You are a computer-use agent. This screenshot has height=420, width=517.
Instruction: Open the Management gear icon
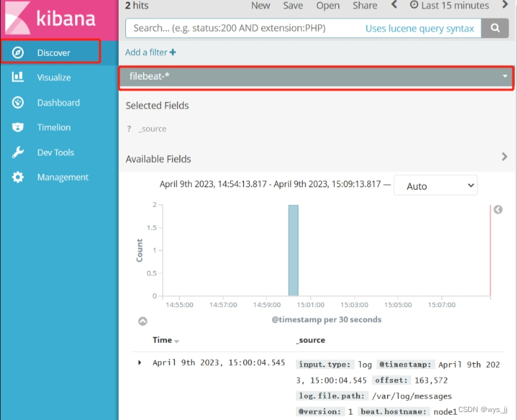(x=18, y=177)
